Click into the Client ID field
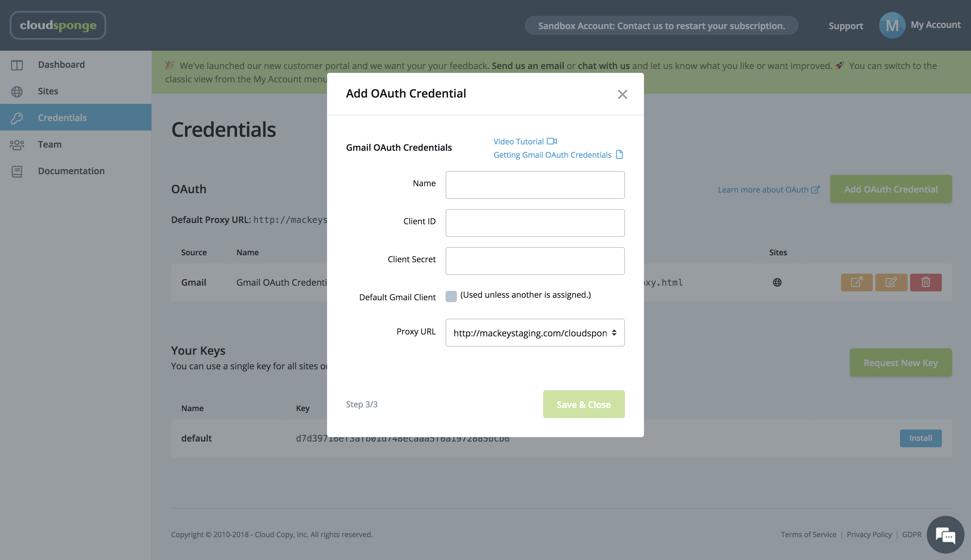971x560 pixels. pyautogui.click(x=535, y=223)
